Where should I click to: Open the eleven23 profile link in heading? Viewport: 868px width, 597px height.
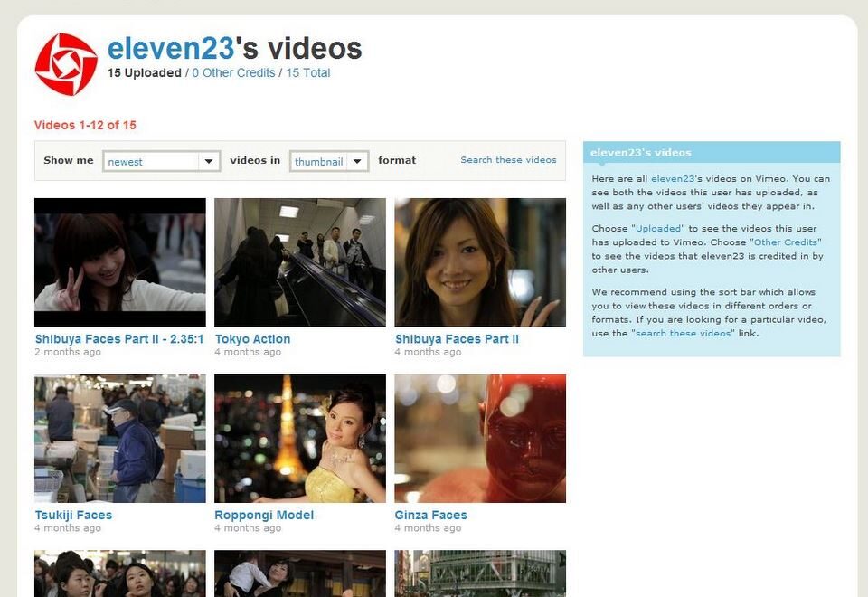[x=171, y=48]
